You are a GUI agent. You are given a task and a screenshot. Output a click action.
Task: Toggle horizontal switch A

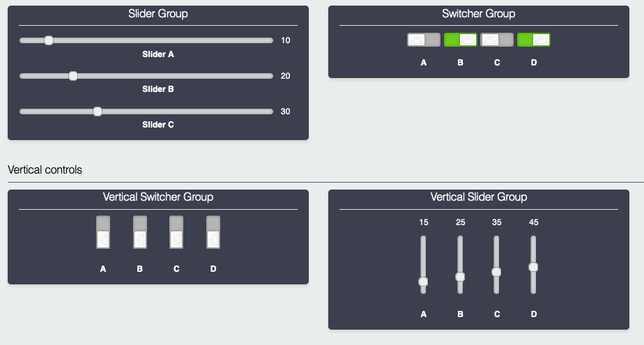[424, 40]
